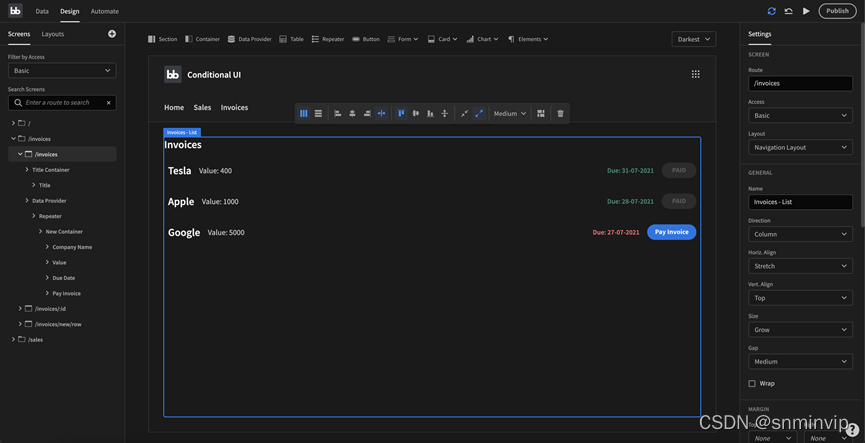Click the Budibase logo at top left
Screen dimensions: 865x443
tap(15, 10)
